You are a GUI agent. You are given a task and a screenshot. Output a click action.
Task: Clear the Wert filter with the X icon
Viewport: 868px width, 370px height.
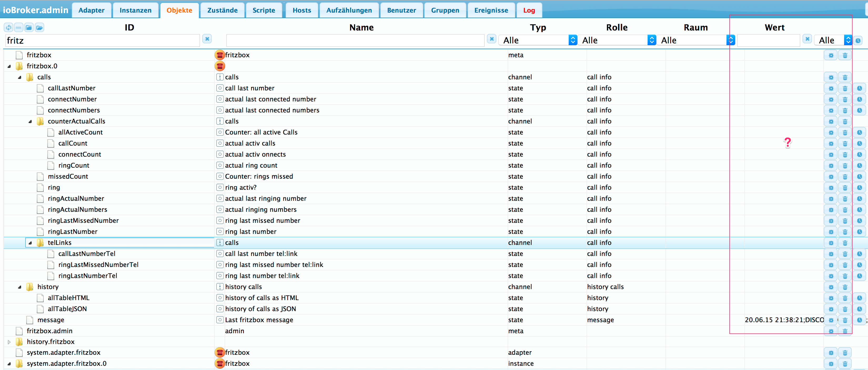click(807, 39)
